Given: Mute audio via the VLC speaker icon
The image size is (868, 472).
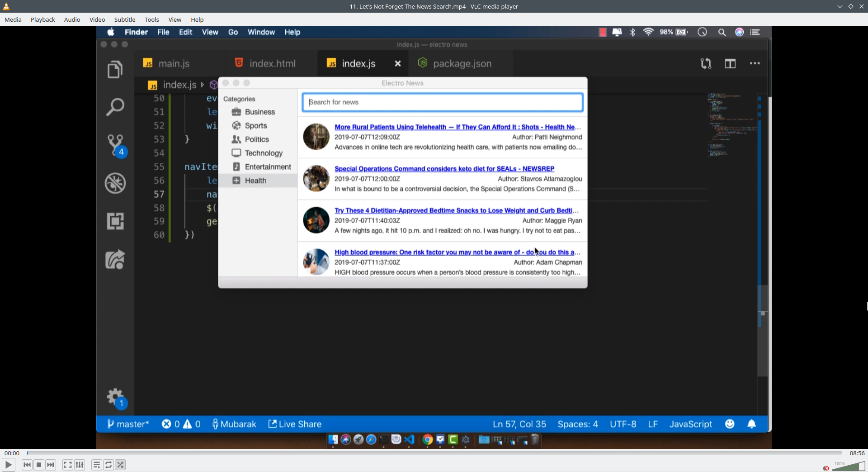Looking at the screenshot, I should (x=826, y=468).
